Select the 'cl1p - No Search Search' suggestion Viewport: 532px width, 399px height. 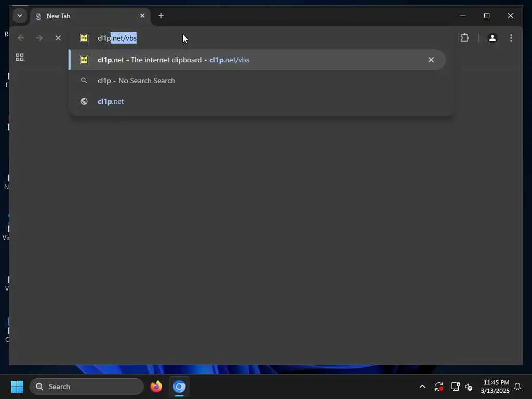pyautogui.click(x=257, y=81)
